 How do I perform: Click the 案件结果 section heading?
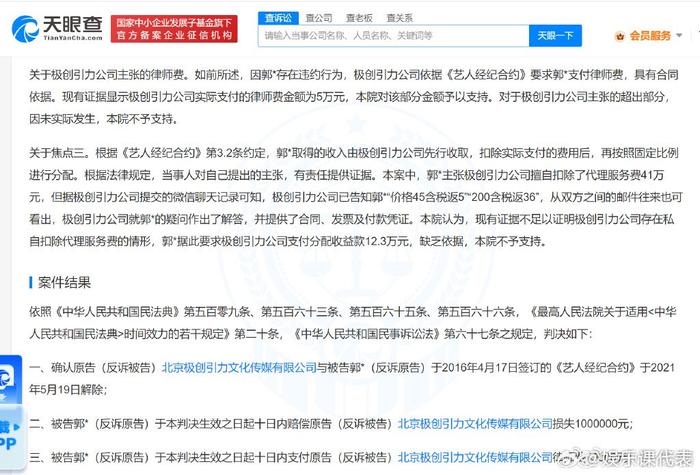[x=64, y=282]
